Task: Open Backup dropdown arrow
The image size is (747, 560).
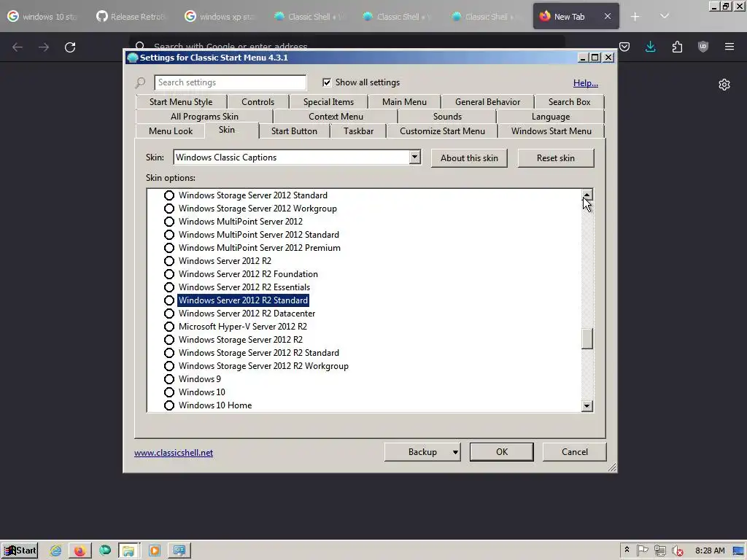Action: point(455,452)
